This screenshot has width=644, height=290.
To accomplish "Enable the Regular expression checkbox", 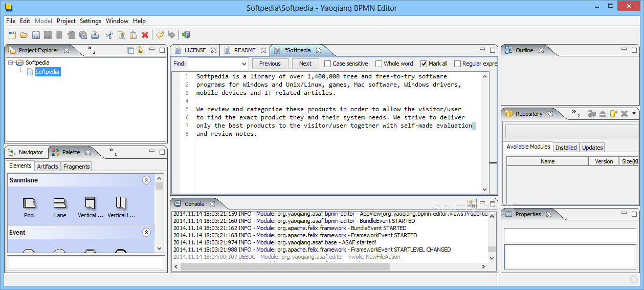I will point(457,64).
